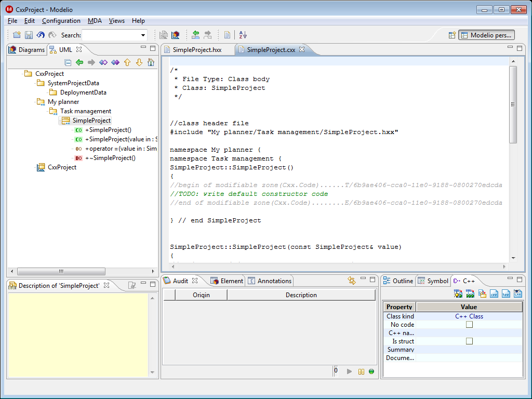Click the A-Z sort toolbar icon
532x399 pixels.
[x=243, y=35]
